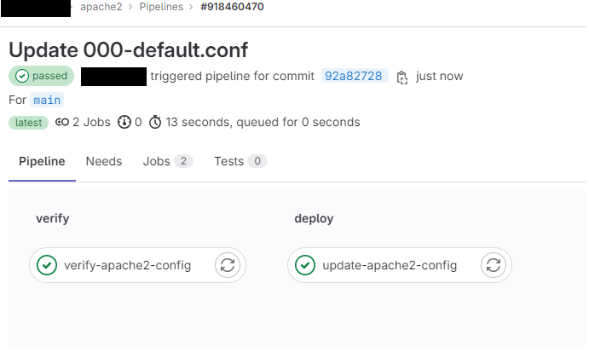589x364 pixels.
Task: Open commit 92a82728 link
Action: tap(354, 76)
